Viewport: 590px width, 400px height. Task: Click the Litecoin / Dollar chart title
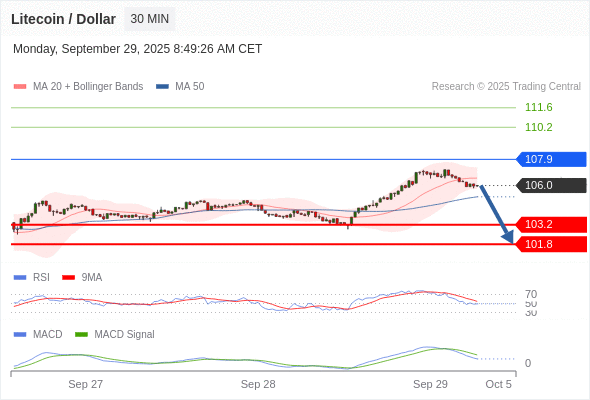pyautogui.click(x=63, y=19)
